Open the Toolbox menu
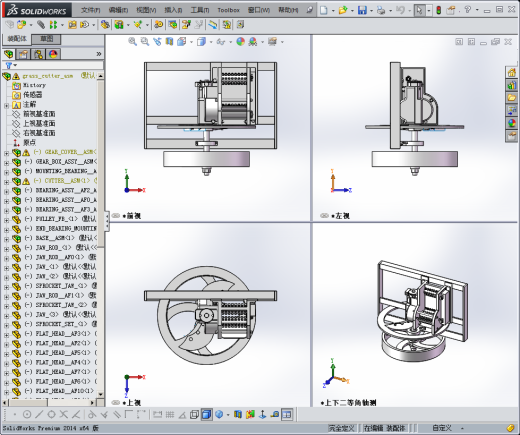The width and height of the screenshot is (520, 435). 228,10
